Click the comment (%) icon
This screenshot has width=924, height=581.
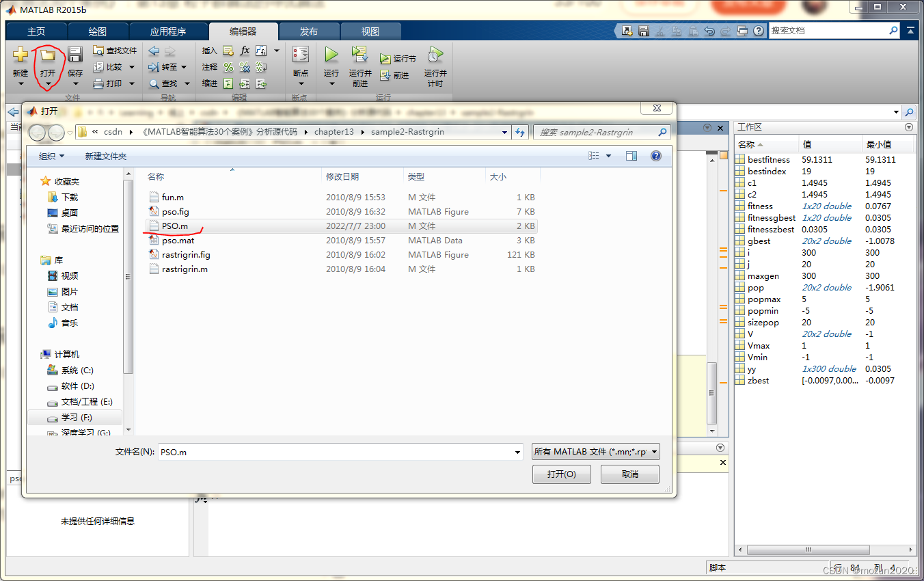[x=228, y=67]
